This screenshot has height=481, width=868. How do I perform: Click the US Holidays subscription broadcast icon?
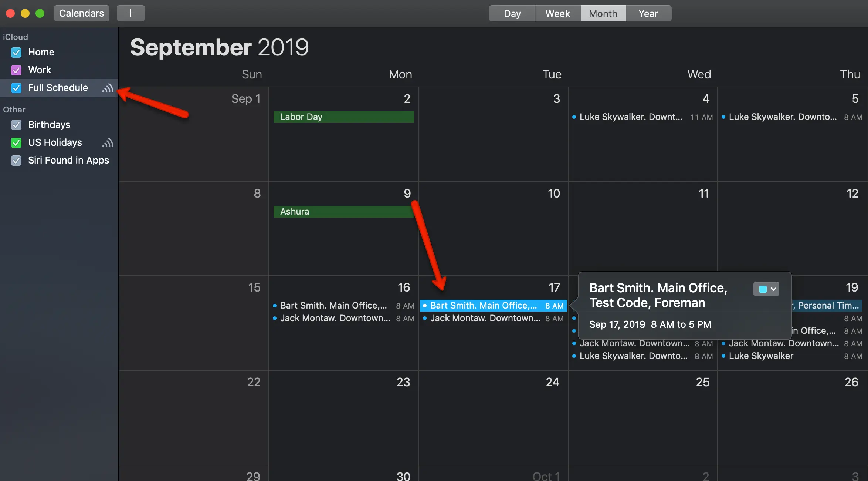108,143
